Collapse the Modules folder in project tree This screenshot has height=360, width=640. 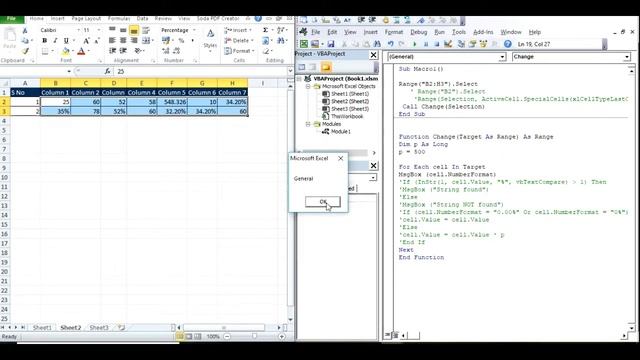click(x=309, y=124)
